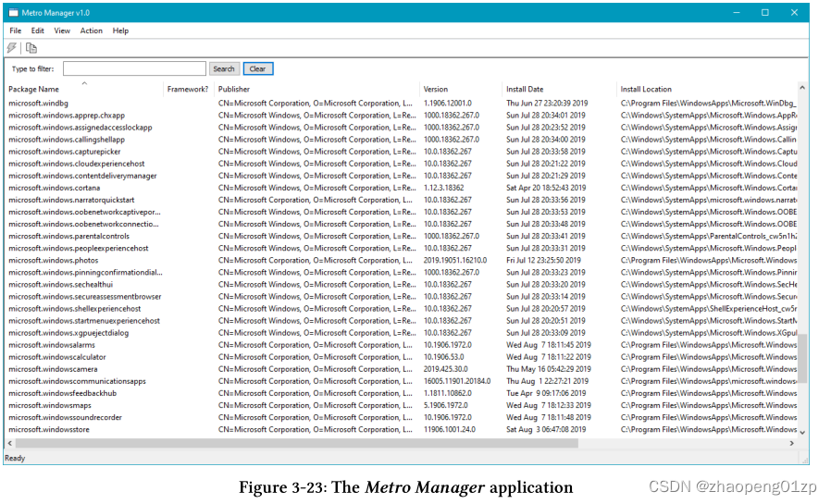Click date Thu Jun 27 23:20:39 2019
This screenshot has height=504, width=831.
547,104
